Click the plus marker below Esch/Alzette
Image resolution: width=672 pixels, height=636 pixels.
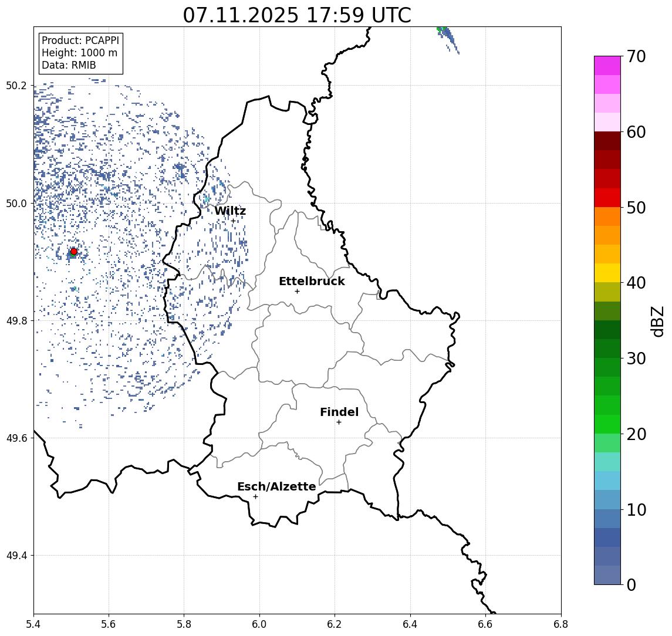255,497
